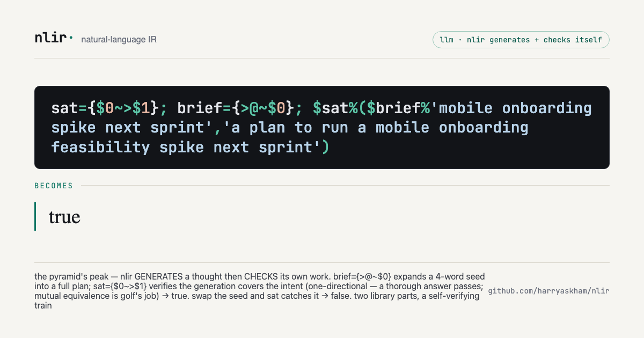
Task: Click inside the dark nlir code block
Action: [x=322, y=127]
